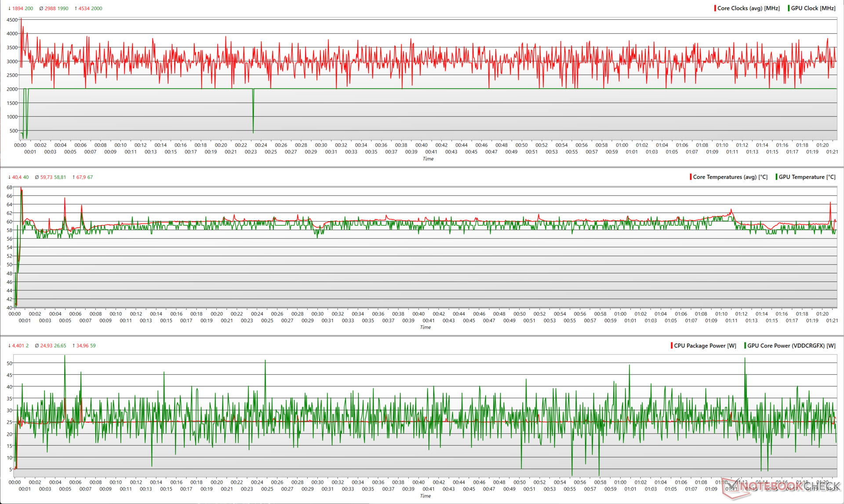Click the green GPU Temperature legend swatch

(776, 177)
